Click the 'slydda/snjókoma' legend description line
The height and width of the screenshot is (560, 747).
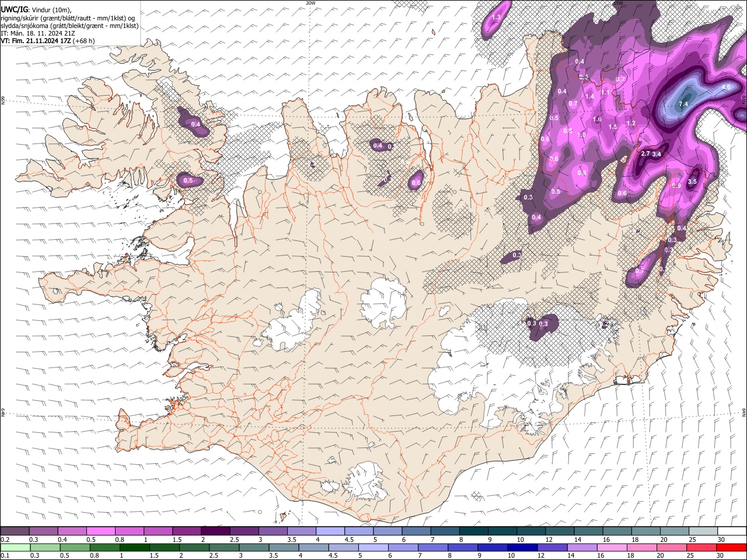(x=69, y=26)
